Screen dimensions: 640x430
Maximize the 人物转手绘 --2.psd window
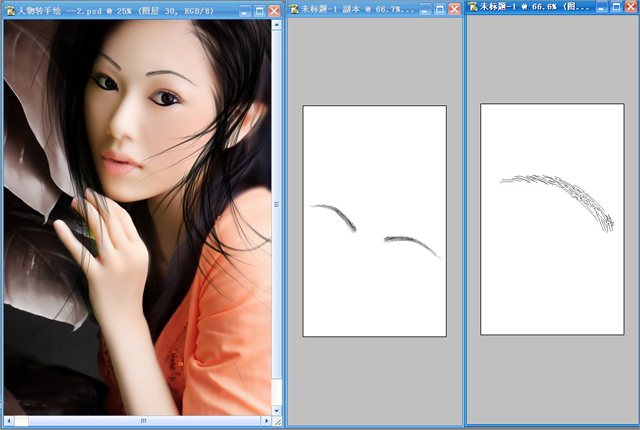(x=260, y=11)
